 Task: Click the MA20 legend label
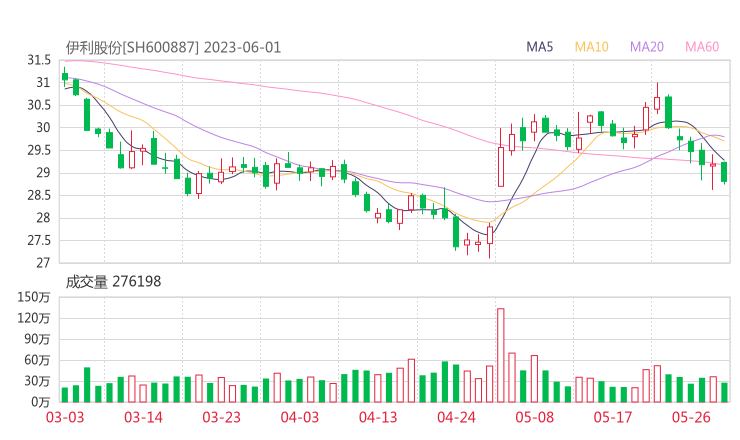point(647,47)
